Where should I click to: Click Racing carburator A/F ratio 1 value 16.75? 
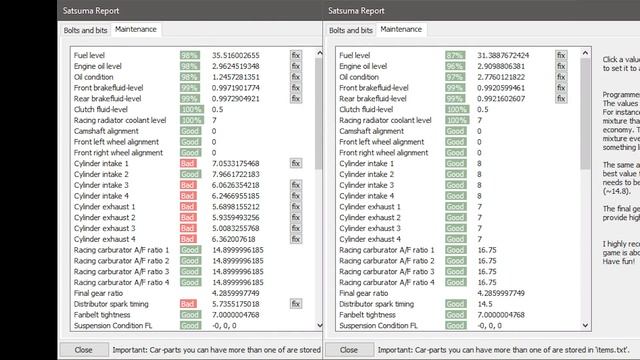tap(487, 250)
